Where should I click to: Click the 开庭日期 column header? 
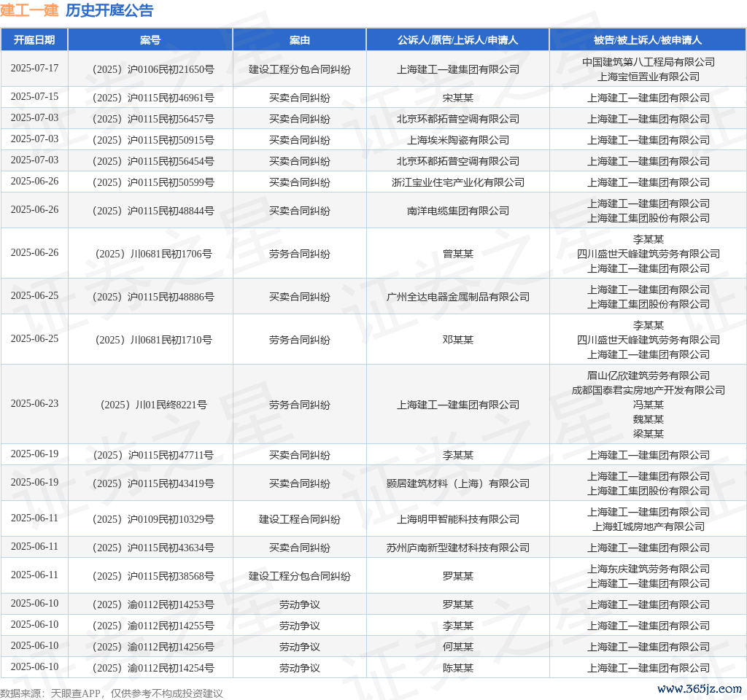pos(34,40)
